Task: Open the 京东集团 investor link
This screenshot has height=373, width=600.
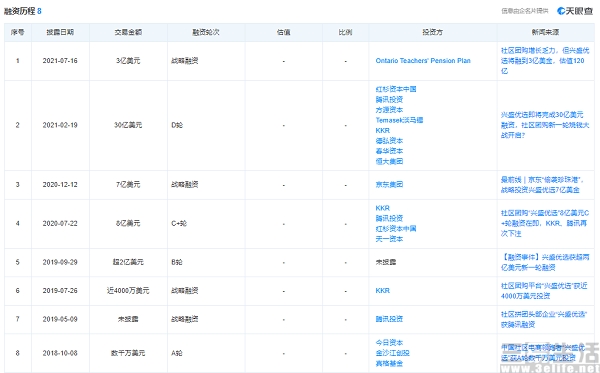Action: click(389, 184)
